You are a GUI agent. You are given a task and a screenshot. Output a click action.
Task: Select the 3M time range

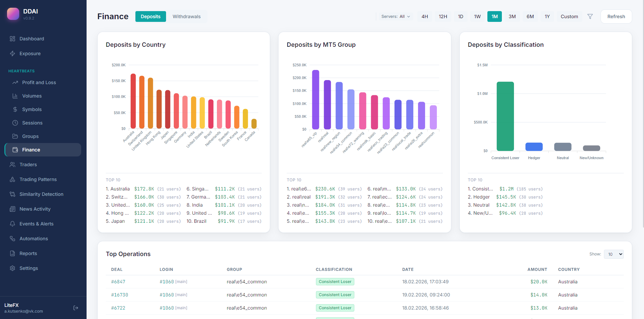[512, 16]
